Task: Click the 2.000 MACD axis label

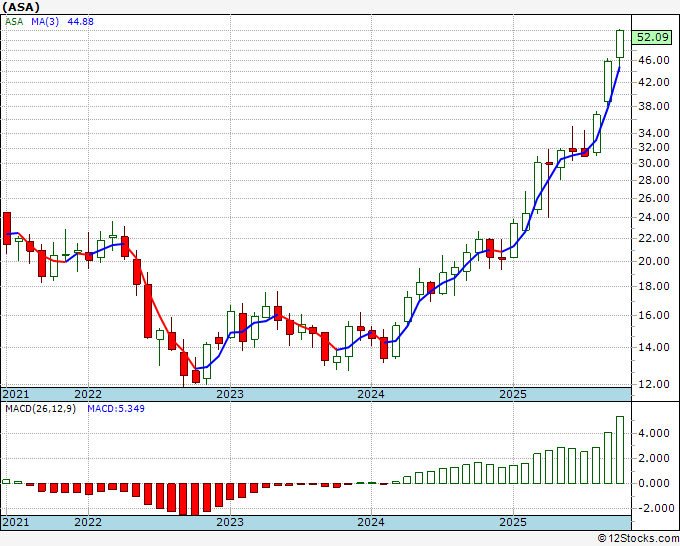Action: 656,458
